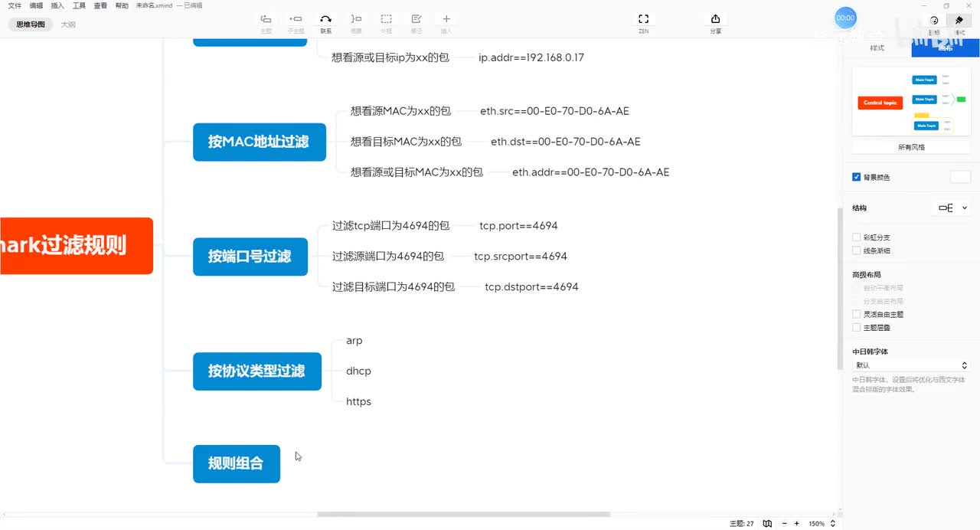Toggle the 自动平衡布局 checkbox
Image resolution: width=980 pixels, height=530 pixels.
pyautogui.click(x=857, y=288)
